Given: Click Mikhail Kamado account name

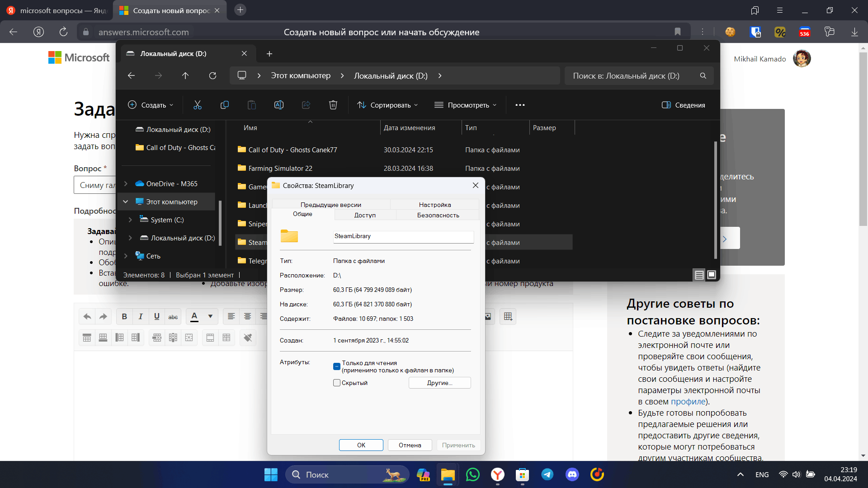Looking at the screenshot, I should point(760,59).
